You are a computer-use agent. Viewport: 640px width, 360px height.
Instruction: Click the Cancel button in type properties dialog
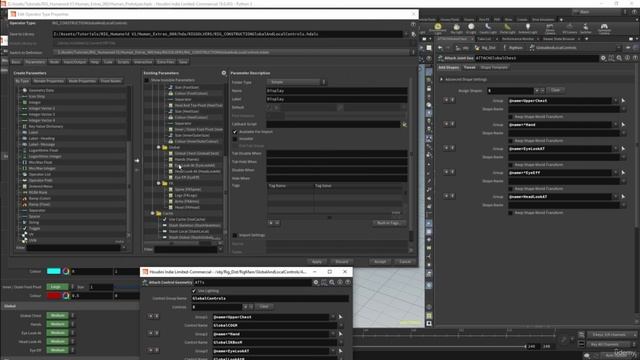pyautogui.click(x=405, y=262)
